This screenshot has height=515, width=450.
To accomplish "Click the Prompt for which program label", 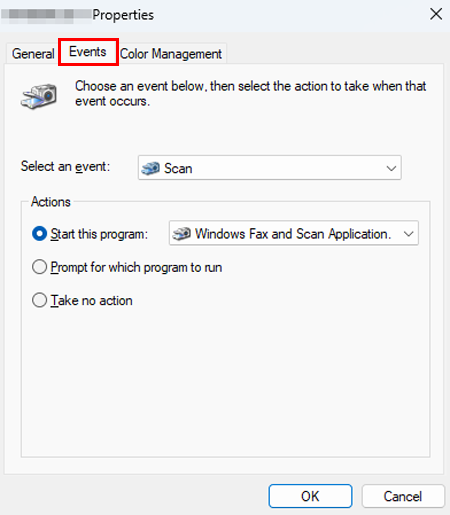I will [136, 267].
